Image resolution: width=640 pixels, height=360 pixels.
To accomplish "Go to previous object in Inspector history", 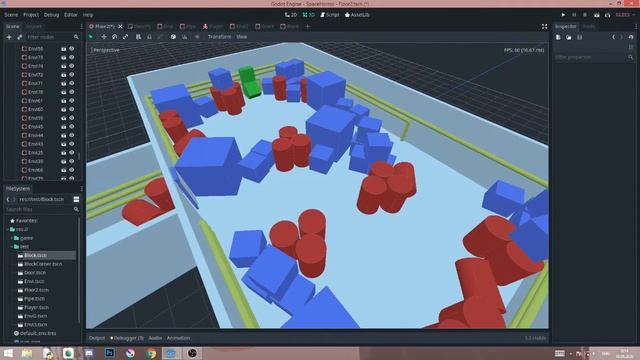I will 613,37.
